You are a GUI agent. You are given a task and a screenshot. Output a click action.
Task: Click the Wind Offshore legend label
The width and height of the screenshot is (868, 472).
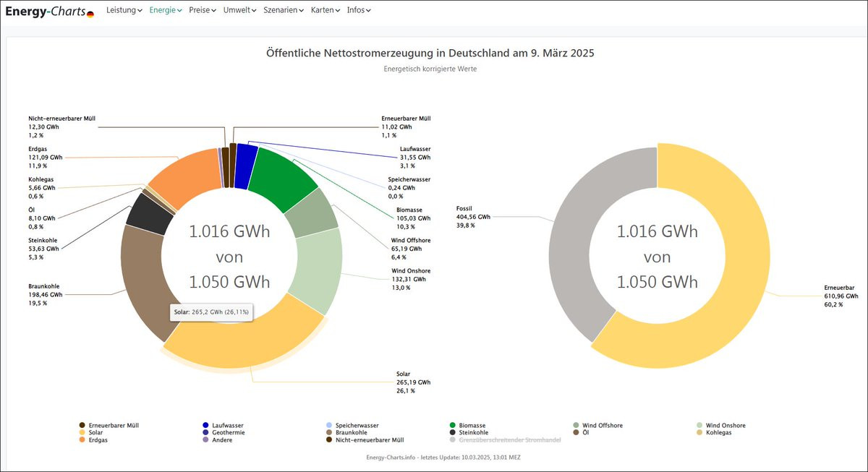[602, 426]
